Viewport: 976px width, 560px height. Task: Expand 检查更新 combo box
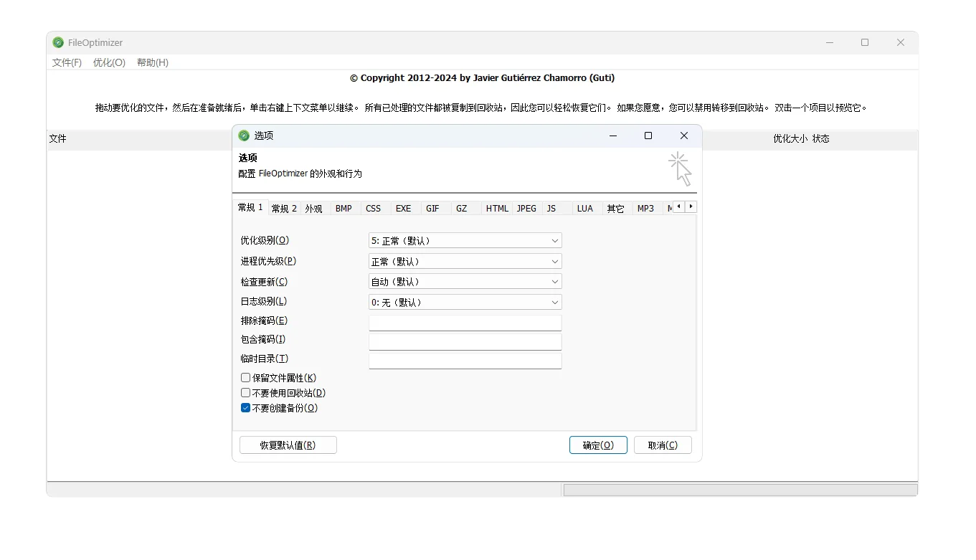point(465,282)
